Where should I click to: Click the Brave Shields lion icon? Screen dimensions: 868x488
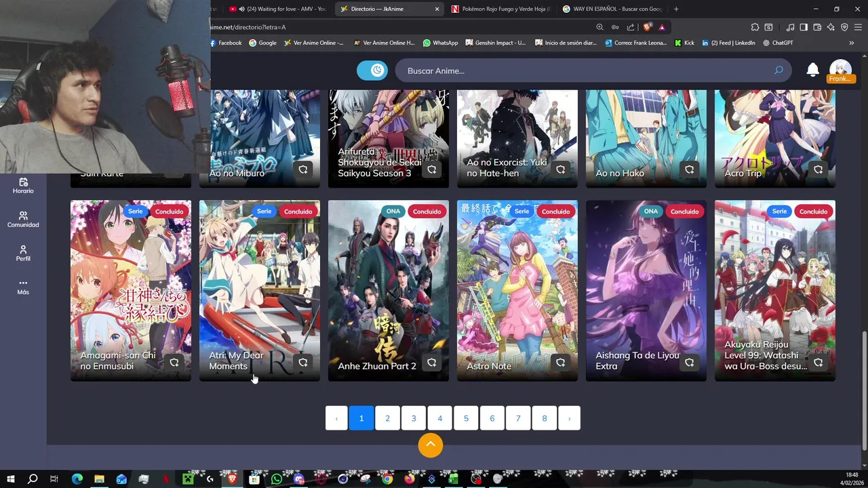tap(647, 27)
